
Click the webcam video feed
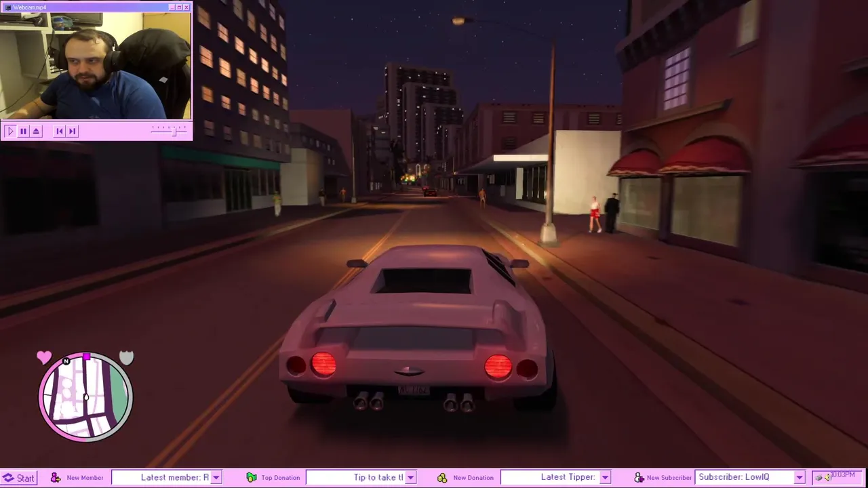pos(96,66)
